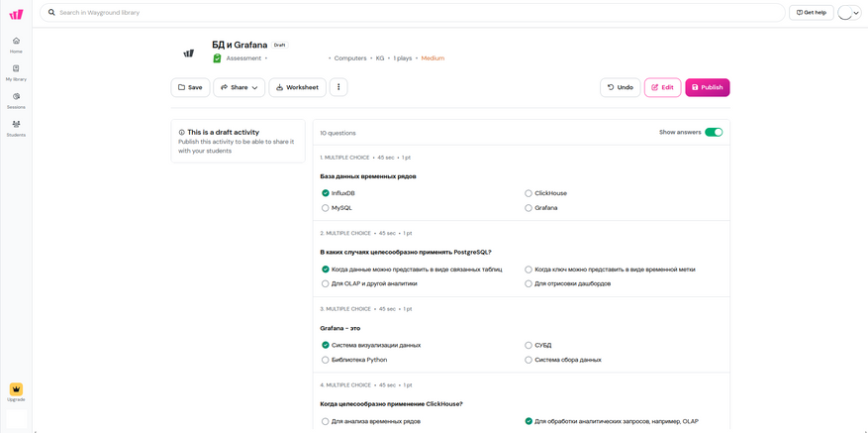Click the Upgrade crown icon

coord(16,391)
